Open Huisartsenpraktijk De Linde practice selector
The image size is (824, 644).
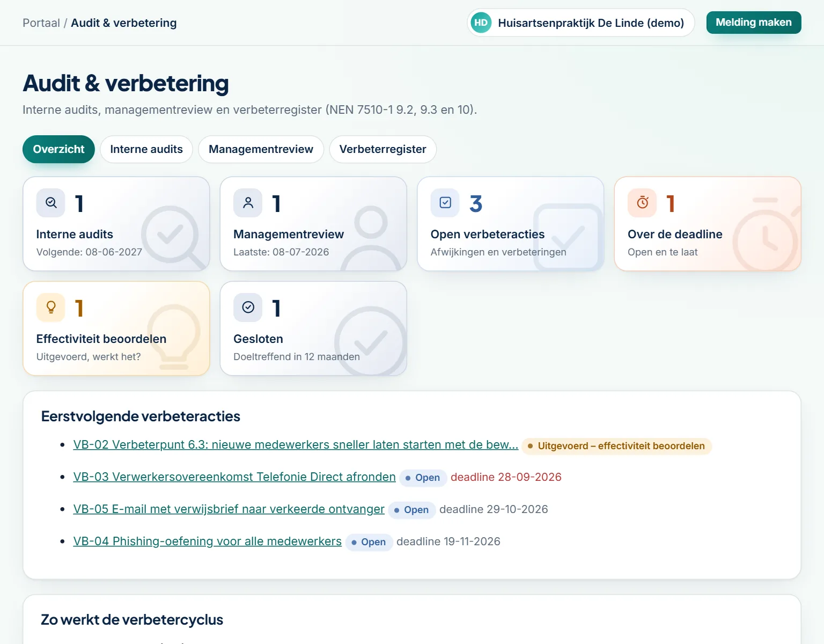(x=581, y=23)
